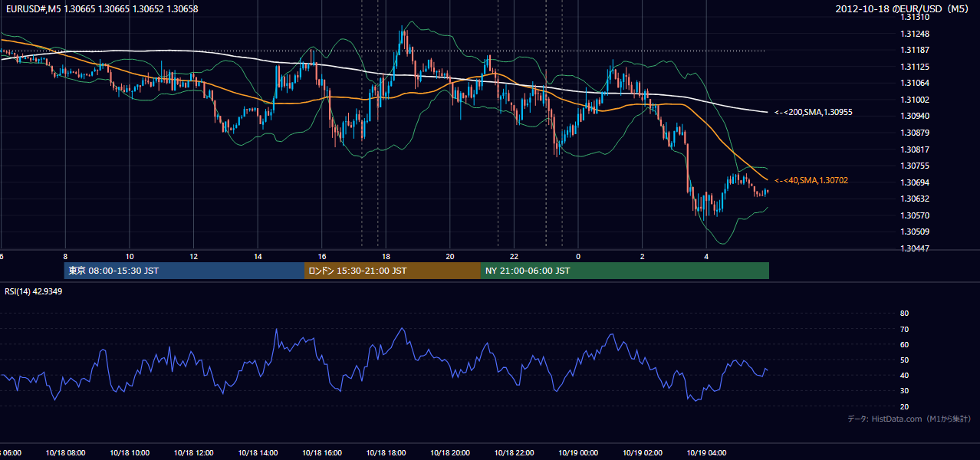
Task: Click price axis value 1.30940
Action: point(915,116)
